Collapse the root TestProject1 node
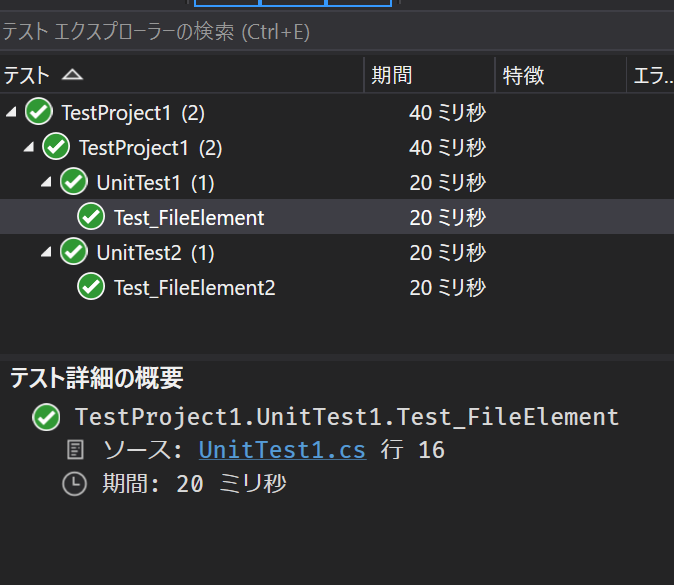 tap(12, 112)
